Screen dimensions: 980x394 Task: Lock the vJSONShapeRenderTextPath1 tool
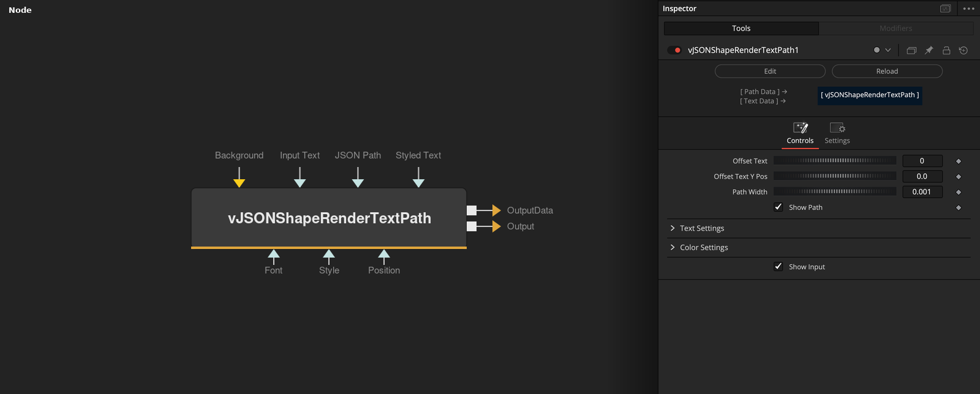946,50
